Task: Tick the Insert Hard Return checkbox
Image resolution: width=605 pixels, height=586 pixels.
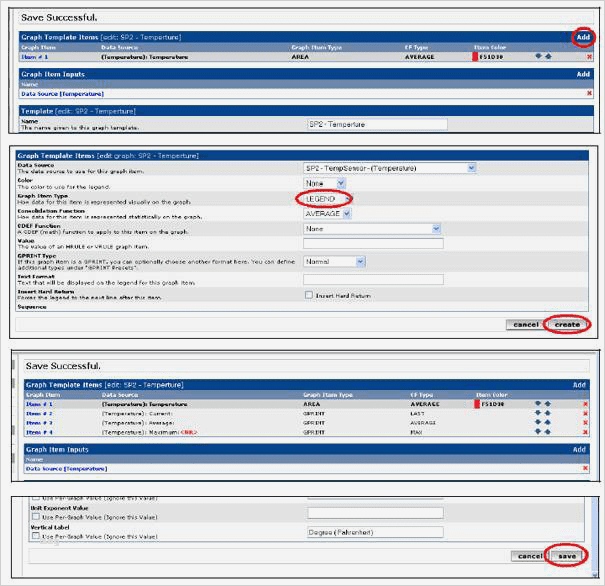Action: click(x=309, y=295)
